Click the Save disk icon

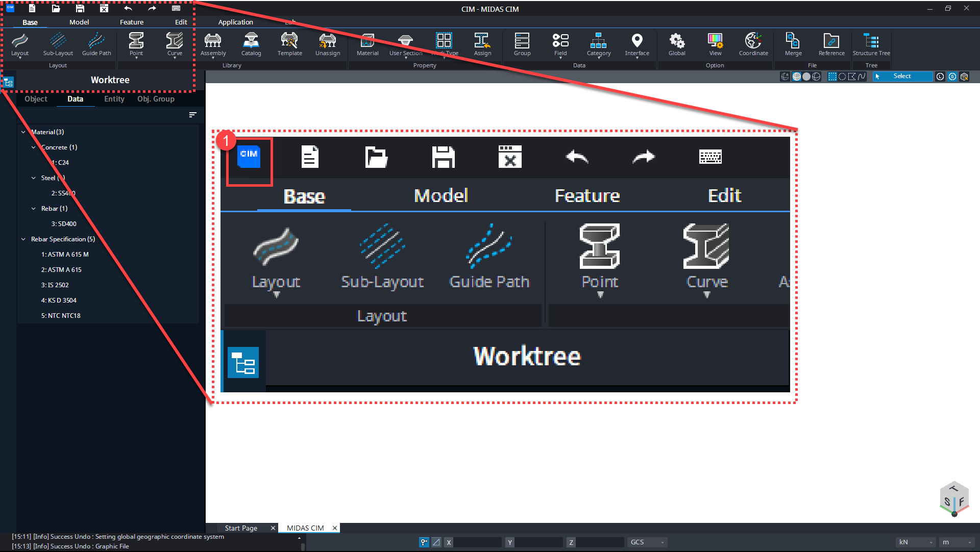(80, 8)
